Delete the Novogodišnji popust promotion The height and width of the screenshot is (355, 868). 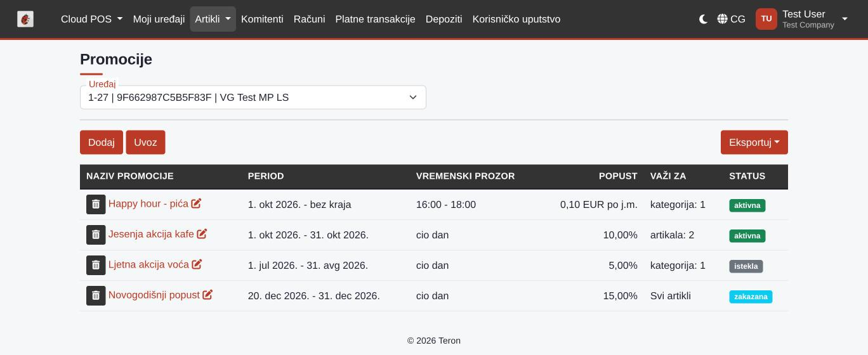coord(96,295)
